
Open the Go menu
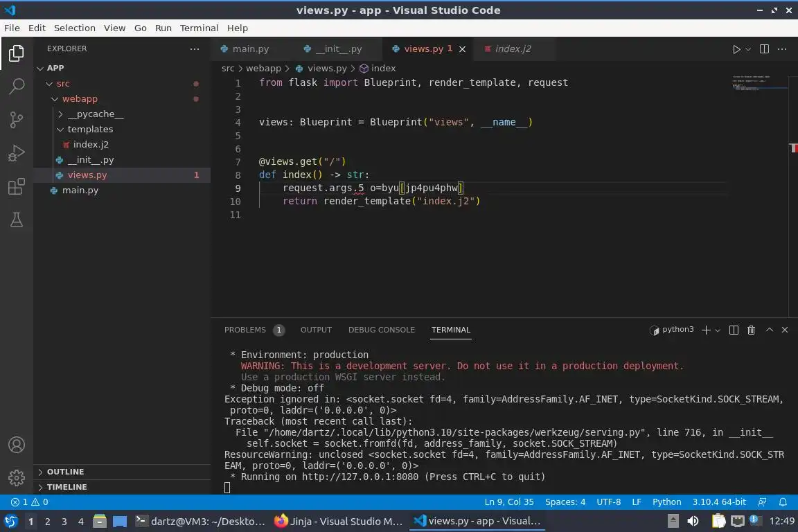point(141,28)
